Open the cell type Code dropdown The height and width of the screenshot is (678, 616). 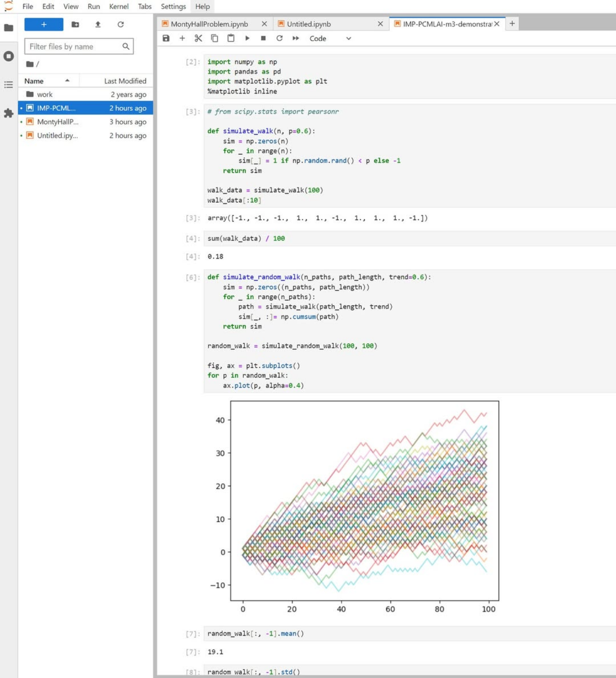coord(330,39)
